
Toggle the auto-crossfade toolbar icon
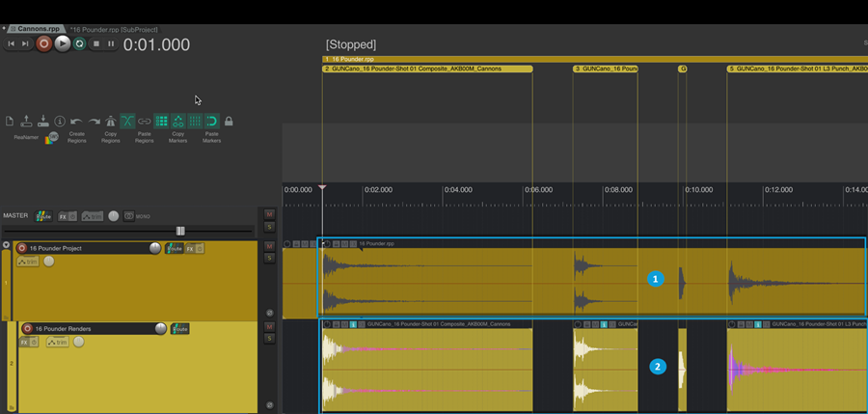coord(127,122)
